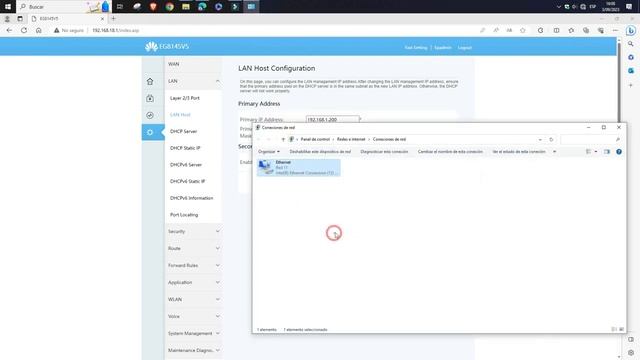This screenshot has width=640, height=360.
Task: Open Edge settings and more menu
Action: [x=615, y=30]
